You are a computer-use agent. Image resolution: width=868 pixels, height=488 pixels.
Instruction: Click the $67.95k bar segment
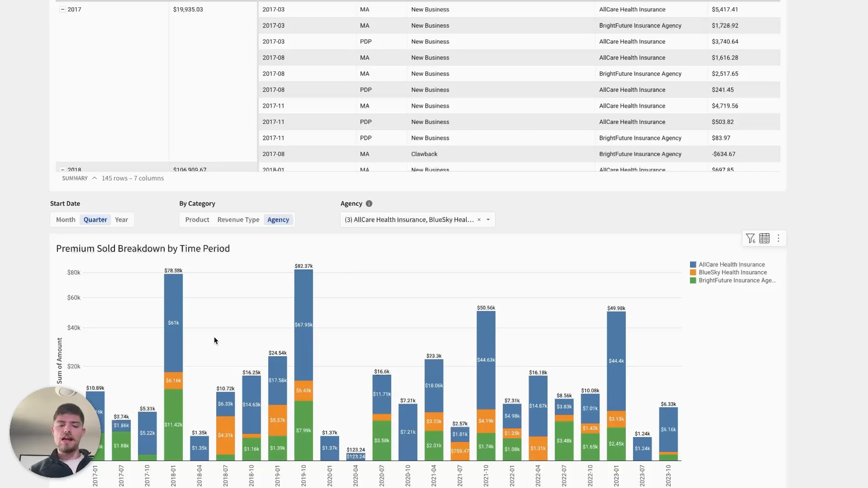coord(303,325)
